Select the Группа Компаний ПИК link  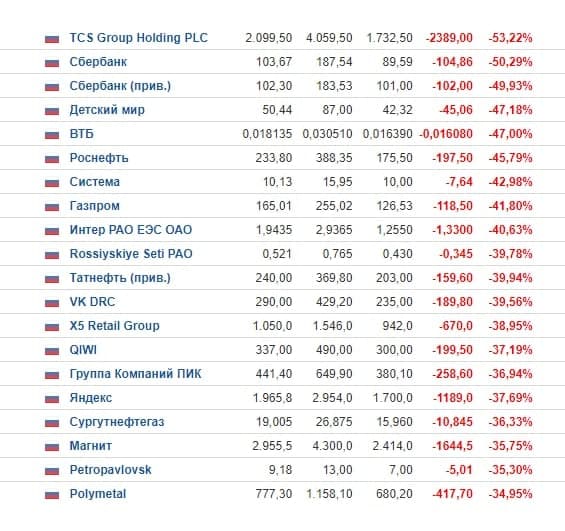[135, 374]
